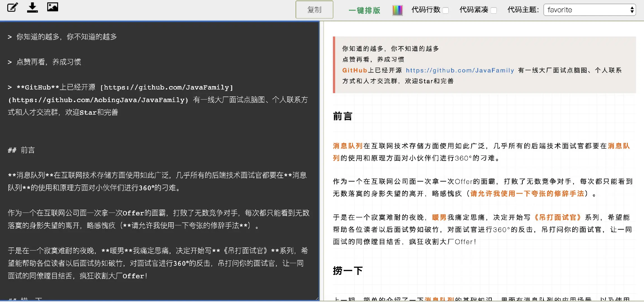Click the download icon in toolbar

[x=32, y=8]
